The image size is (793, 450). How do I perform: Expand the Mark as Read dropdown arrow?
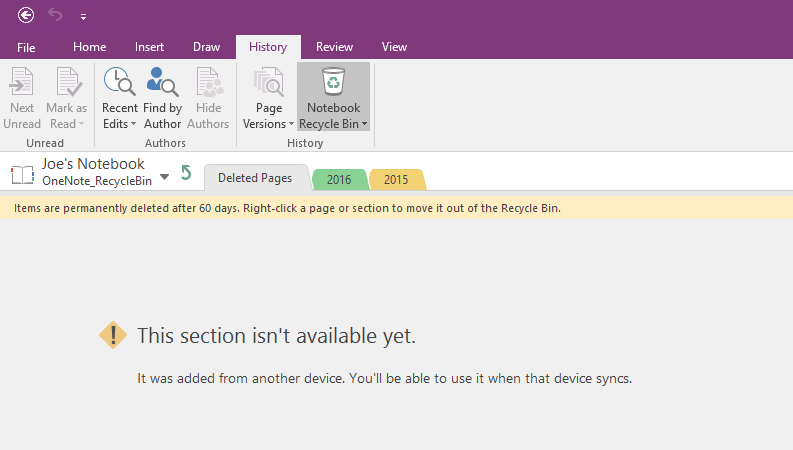81,124
